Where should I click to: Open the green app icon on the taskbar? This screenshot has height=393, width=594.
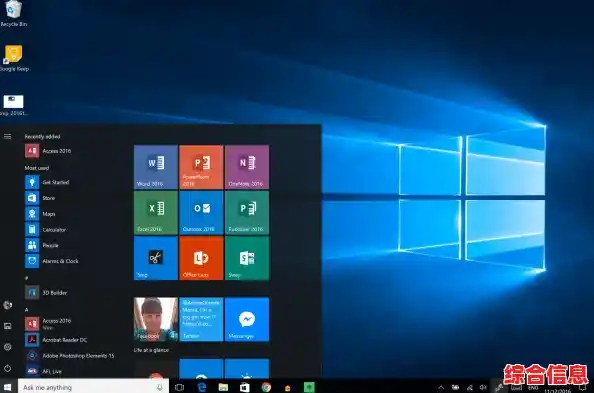pos(309,387)
